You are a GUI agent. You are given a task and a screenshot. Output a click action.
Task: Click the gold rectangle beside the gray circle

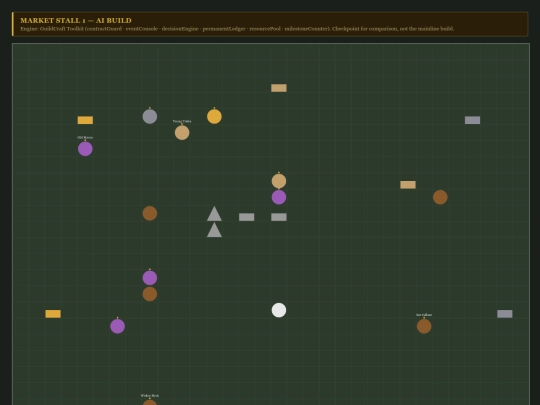coord(85,120)
